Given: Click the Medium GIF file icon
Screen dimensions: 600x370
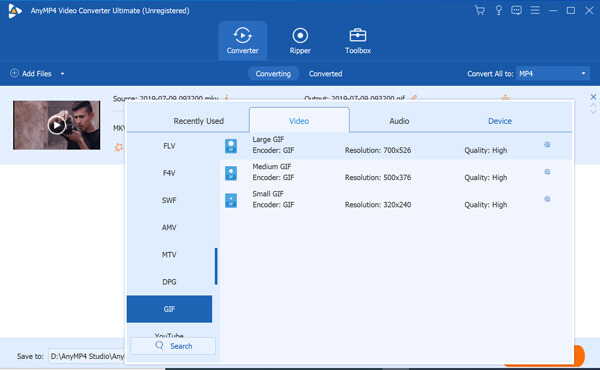Looking at the screenshot, I should [x=231, y=173].
